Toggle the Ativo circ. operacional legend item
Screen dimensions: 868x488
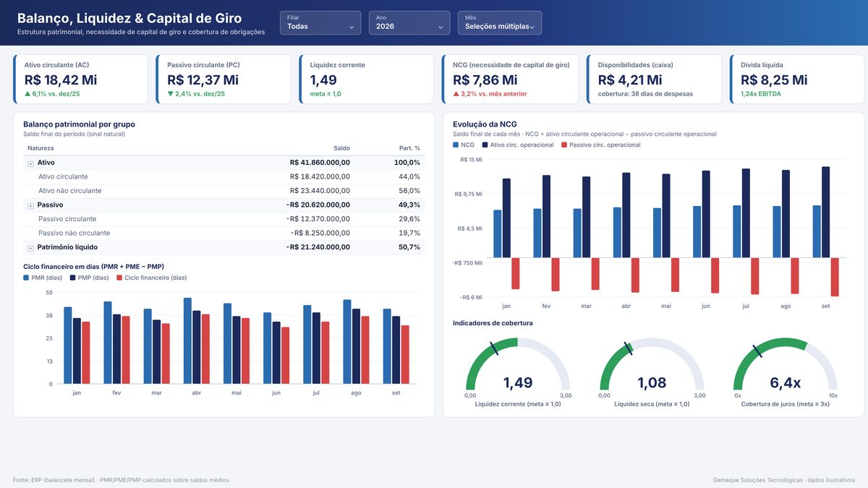(x=518, y=145)
